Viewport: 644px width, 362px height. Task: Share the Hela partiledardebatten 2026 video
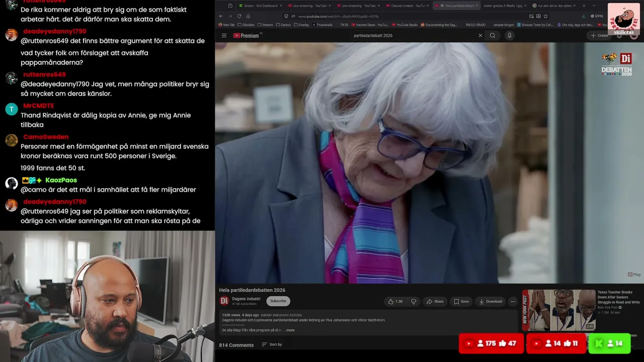[x=435, y=302]
